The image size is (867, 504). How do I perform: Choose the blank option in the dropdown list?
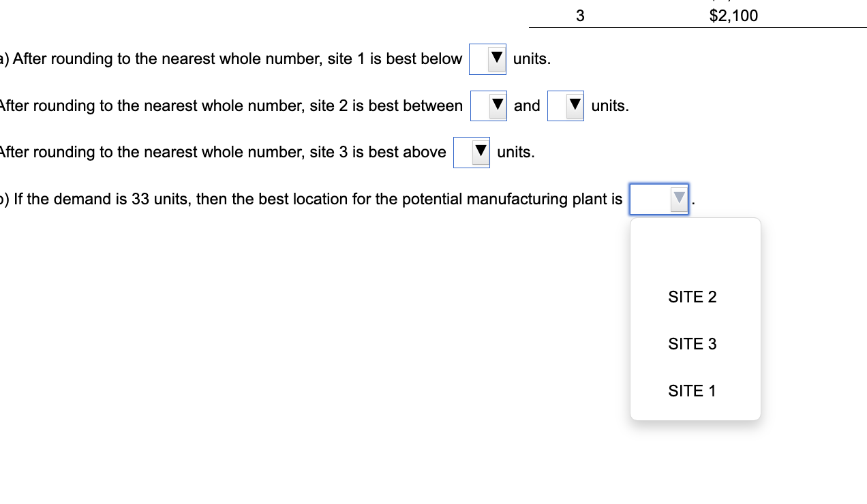(x=692, y=251)
